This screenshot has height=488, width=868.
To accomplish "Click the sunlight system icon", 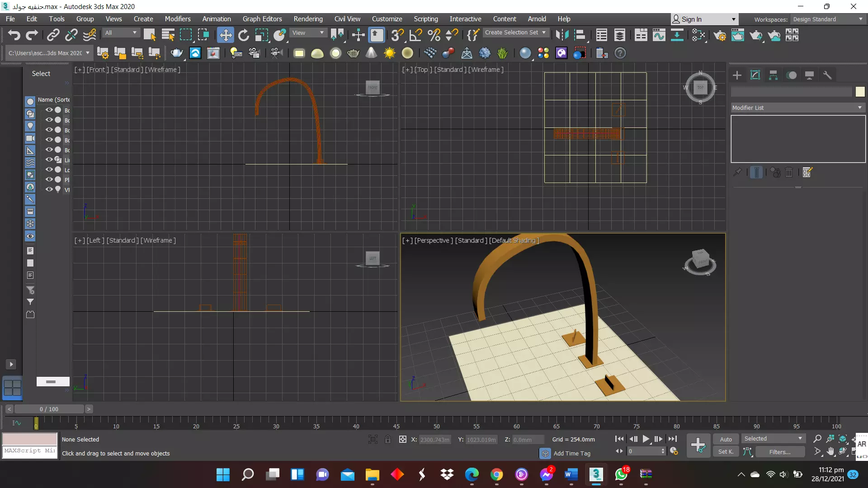I will tap(389, 53).
